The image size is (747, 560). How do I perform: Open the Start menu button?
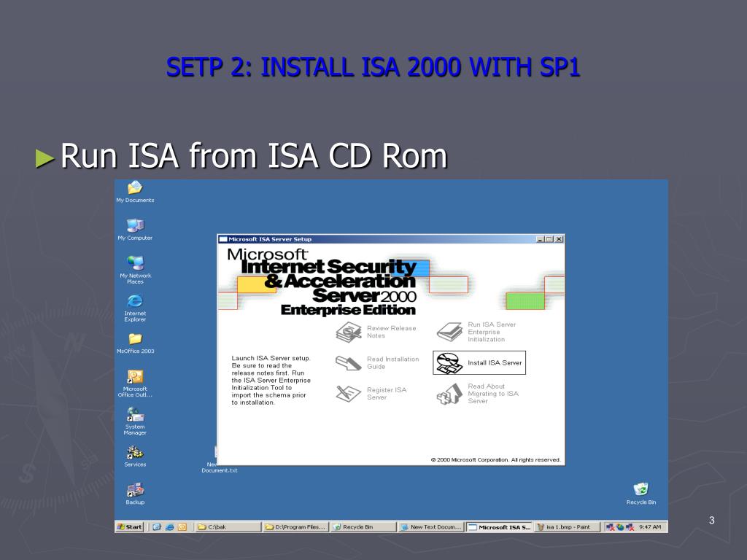pyautogui.click(x=130, y=526)
